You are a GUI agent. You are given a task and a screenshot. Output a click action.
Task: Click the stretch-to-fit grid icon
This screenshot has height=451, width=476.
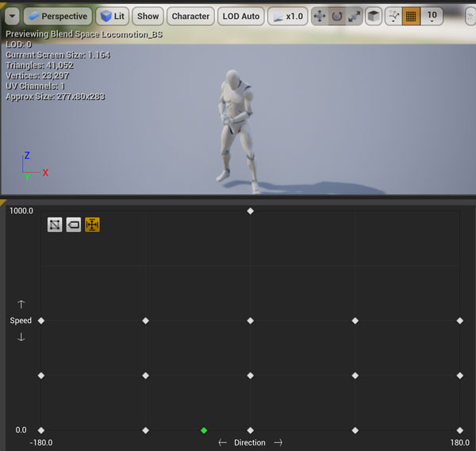(92, 225)
